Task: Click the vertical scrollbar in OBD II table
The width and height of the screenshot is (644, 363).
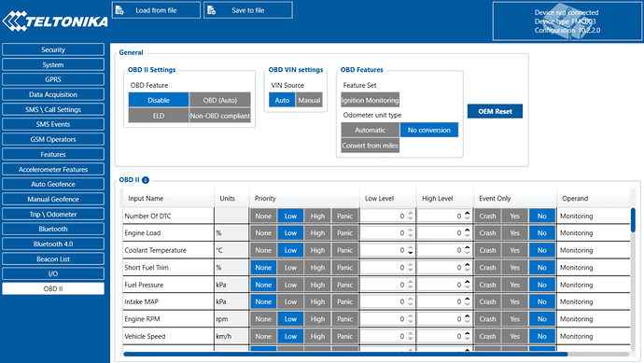Action: click(633, 220)
